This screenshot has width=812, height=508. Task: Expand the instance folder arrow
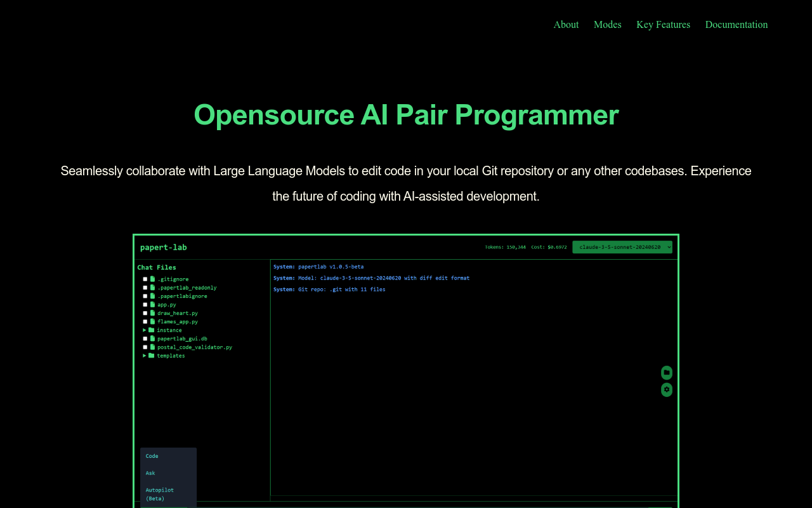point(145,330)
